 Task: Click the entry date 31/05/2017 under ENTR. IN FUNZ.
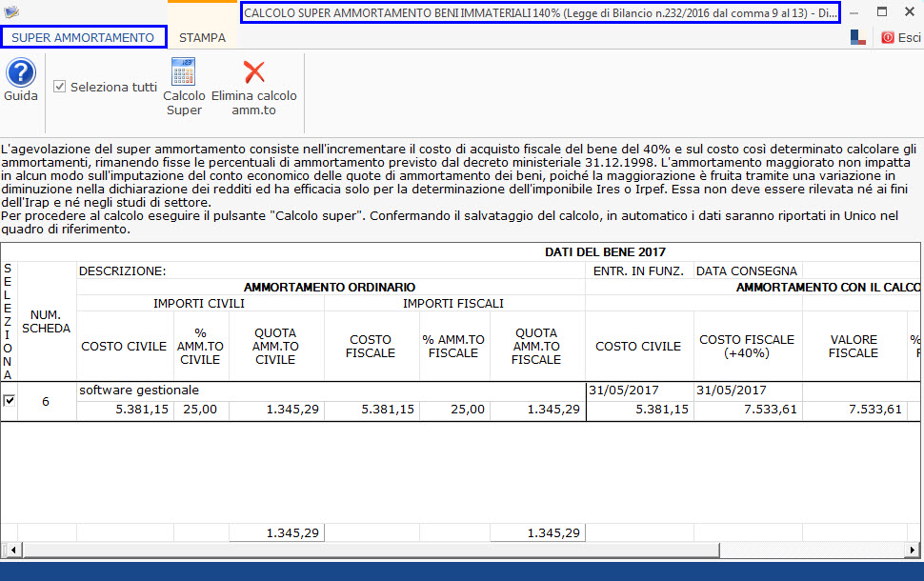click(625, 391)
